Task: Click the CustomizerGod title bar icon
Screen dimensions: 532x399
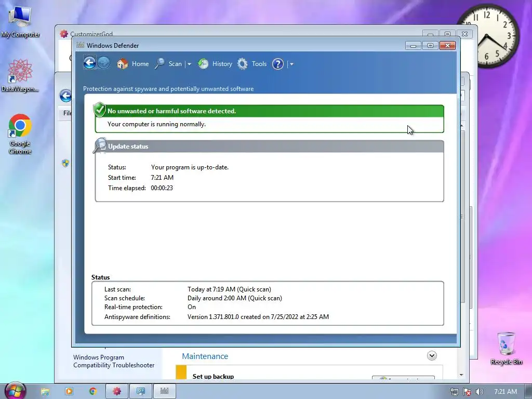Action: 64,34
